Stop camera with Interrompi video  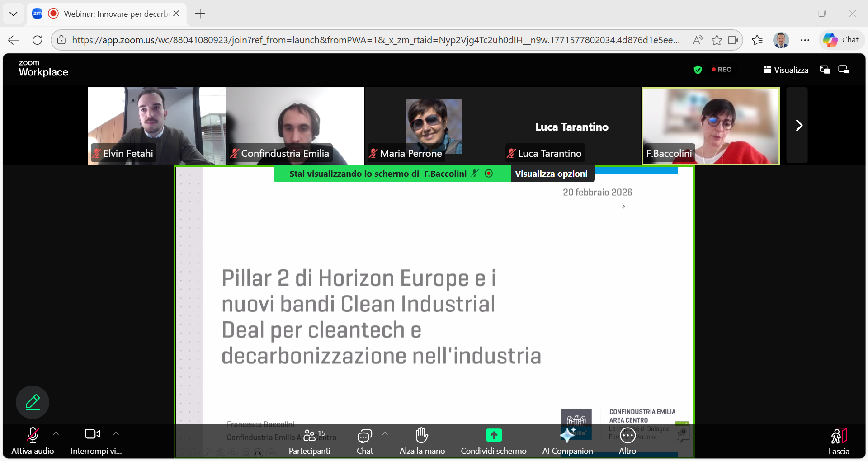coord(93,441)
